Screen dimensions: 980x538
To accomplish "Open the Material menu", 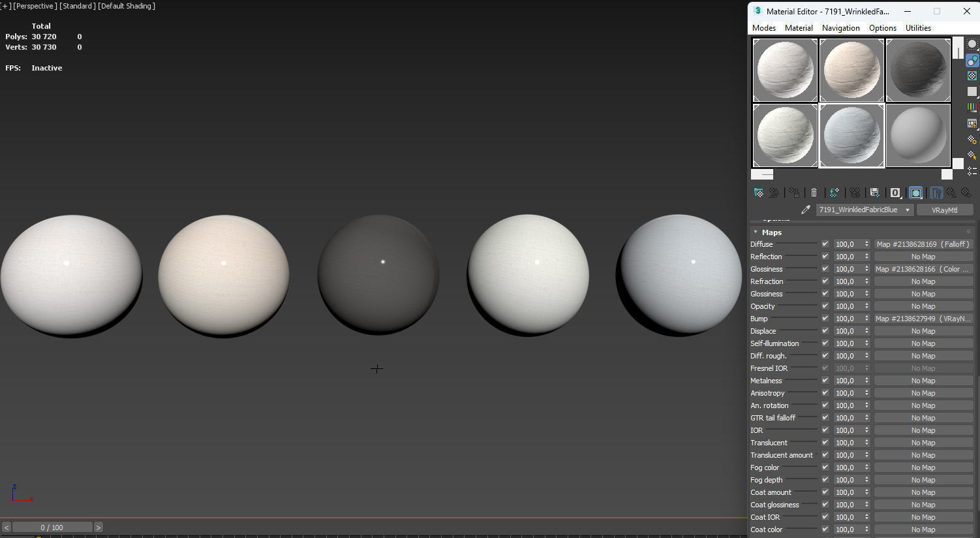I will pyautogui.click(x=799, y=28).
